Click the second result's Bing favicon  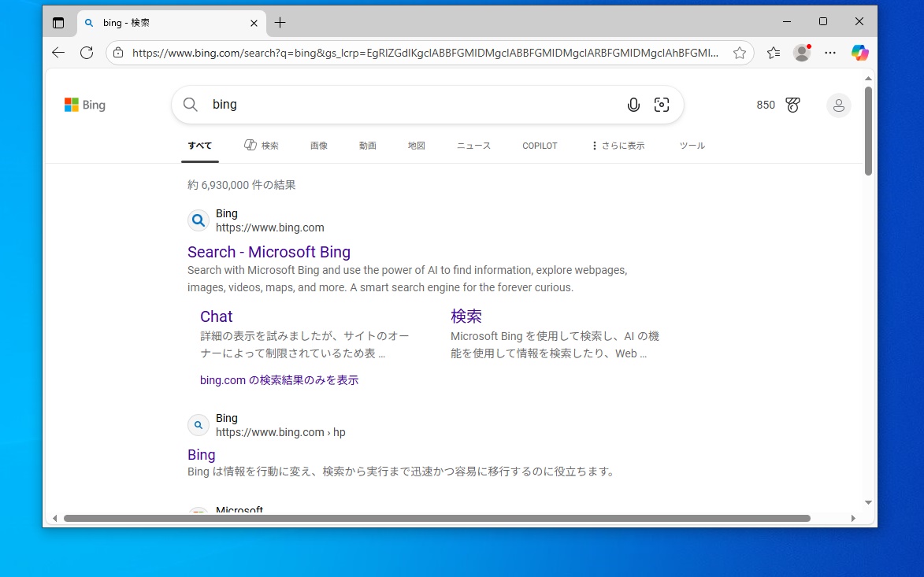coord(199,425)
